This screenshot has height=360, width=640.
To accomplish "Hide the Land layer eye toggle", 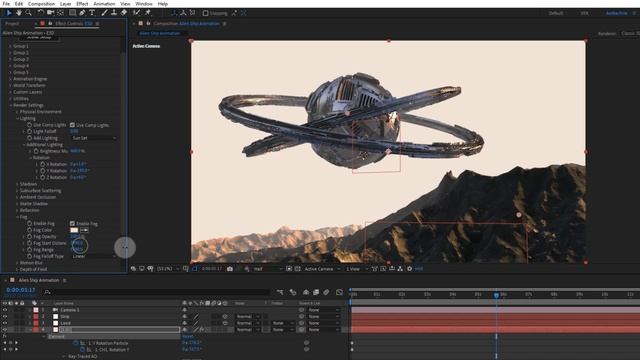I will tap(5, 323).
